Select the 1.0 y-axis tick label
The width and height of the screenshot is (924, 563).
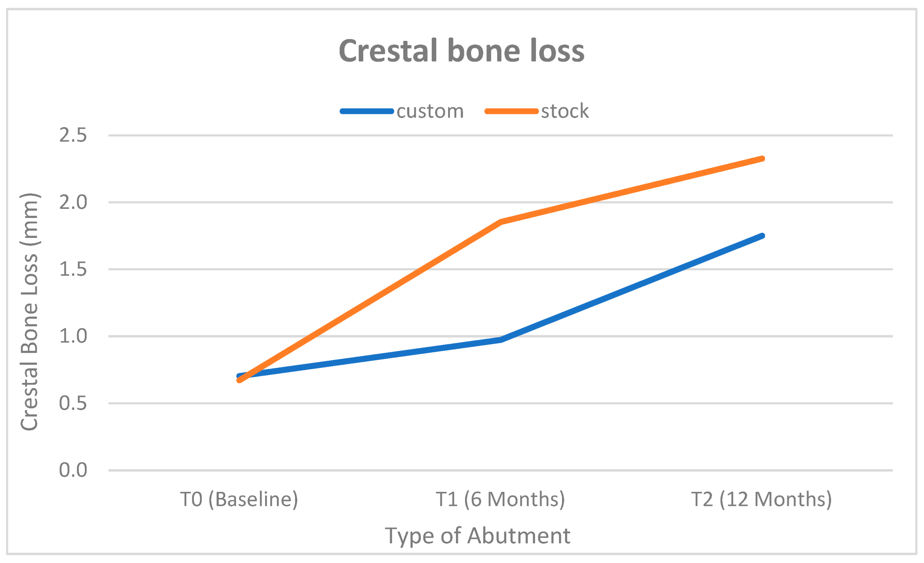point(73,336)
